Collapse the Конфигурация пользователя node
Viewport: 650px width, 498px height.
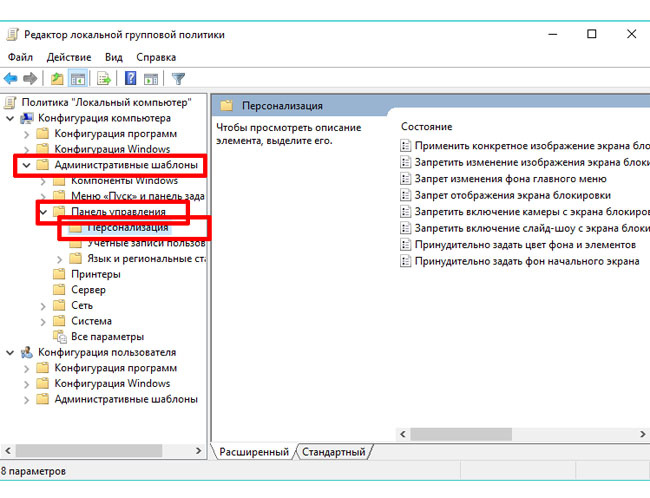tap(10, 353)
